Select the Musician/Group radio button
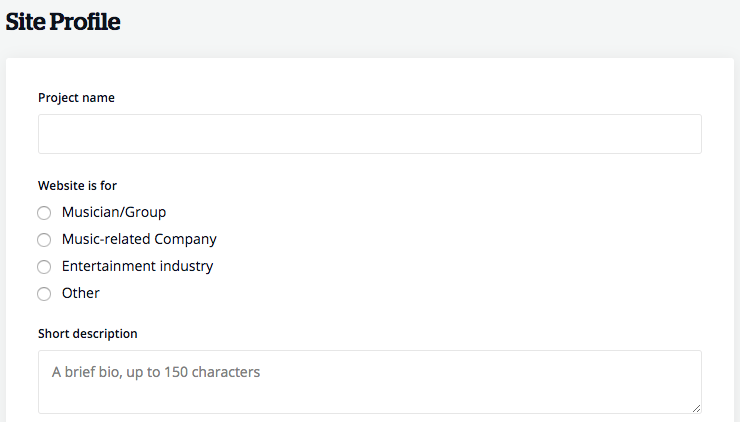 click(x=44, y=213)
